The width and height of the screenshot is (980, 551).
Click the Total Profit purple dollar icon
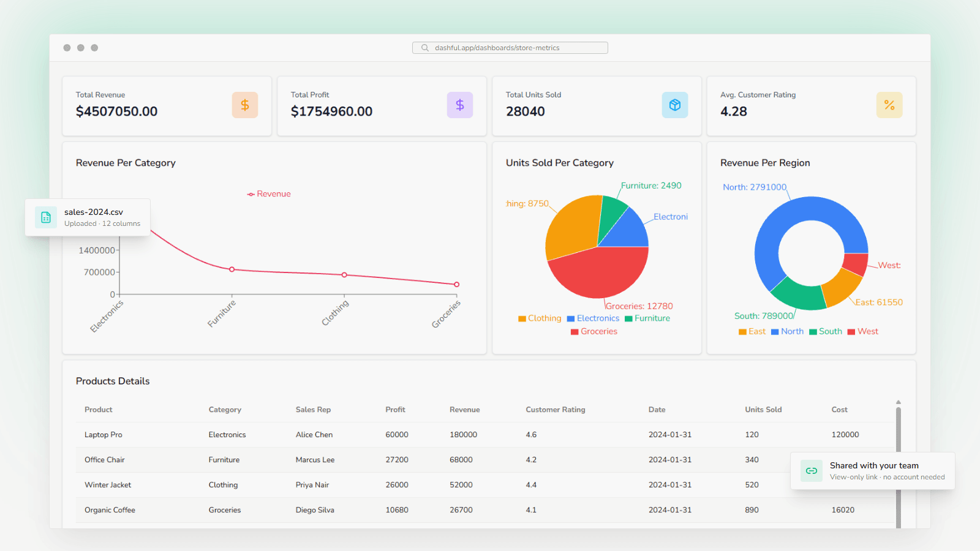(460, 105)
